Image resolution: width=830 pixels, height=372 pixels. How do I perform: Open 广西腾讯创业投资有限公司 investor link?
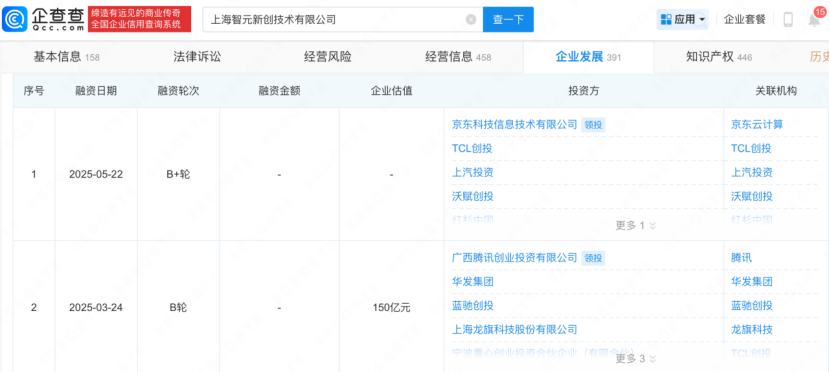point(515,258)
